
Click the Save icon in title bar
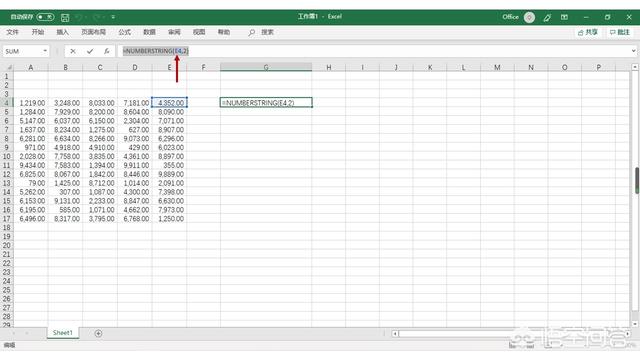(65, 17)
